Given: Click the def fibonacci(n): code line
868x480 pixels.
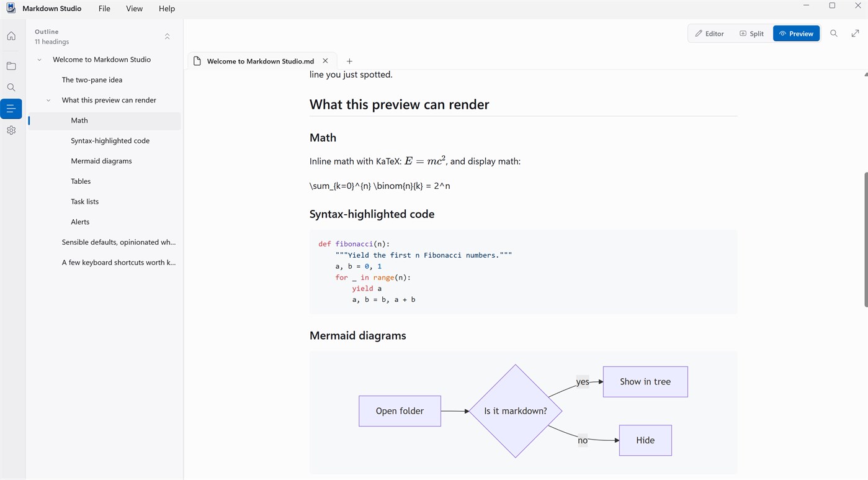Looking at the screenshot, I should [x=354, y=244].
